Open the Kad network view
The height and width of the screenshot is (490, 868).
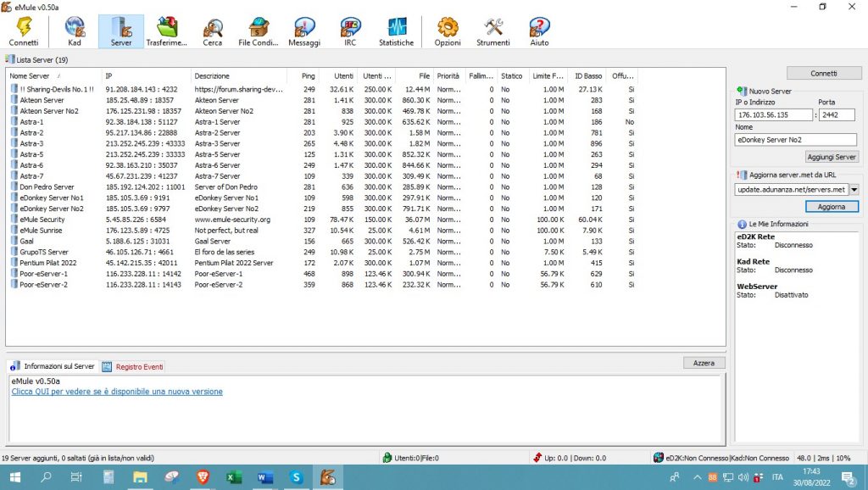pos(75,27)
